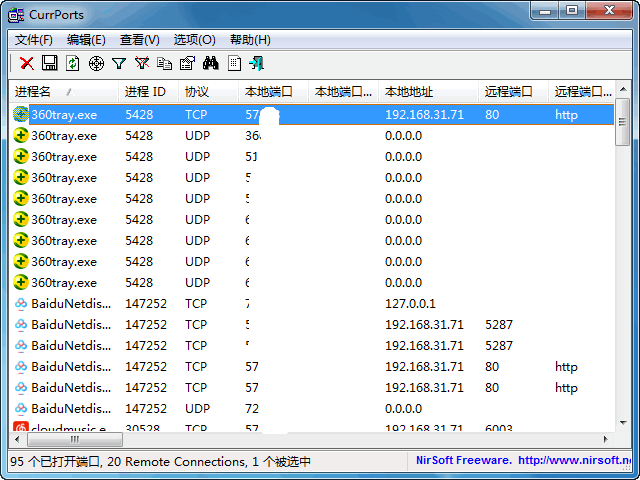Open properties with the toolbar icon

[187, 64]
